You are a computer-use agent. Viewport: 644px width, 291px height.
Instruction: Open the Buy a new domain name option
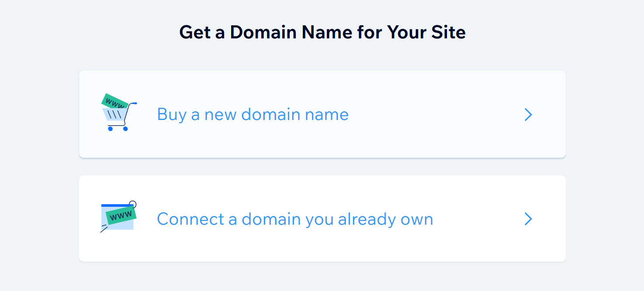tap(322, 114)
